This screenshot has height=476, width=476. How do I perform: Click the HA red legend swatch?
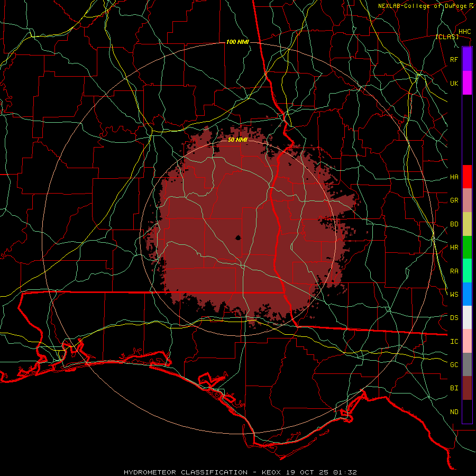[x=467, y=177]
